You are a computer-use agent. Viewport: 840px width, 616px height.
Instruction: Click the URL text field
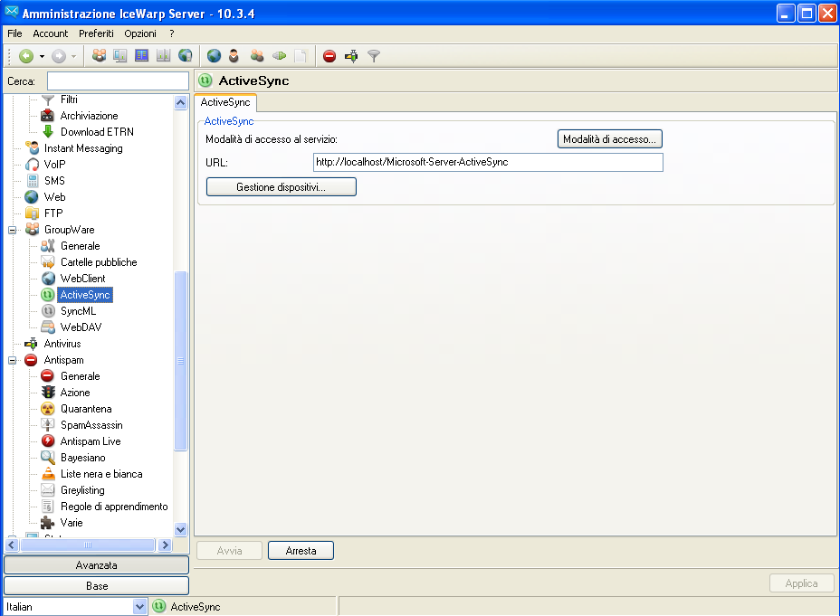(x=488, y=162)
